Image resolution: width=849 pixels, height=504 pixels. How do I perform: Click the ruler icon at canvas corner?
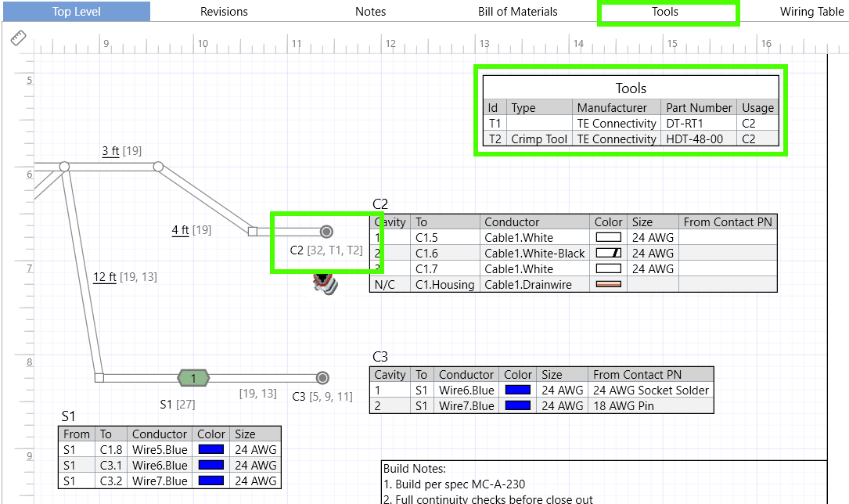[x=18, y=38]
